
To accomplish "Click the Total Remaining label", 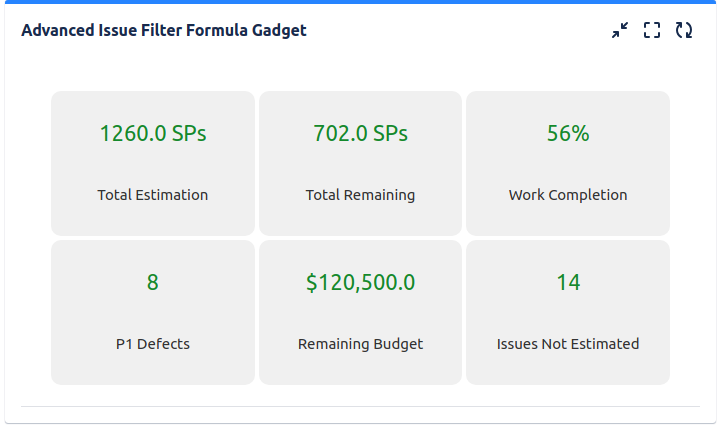I will pyautogui.click(x=360, y=195).
